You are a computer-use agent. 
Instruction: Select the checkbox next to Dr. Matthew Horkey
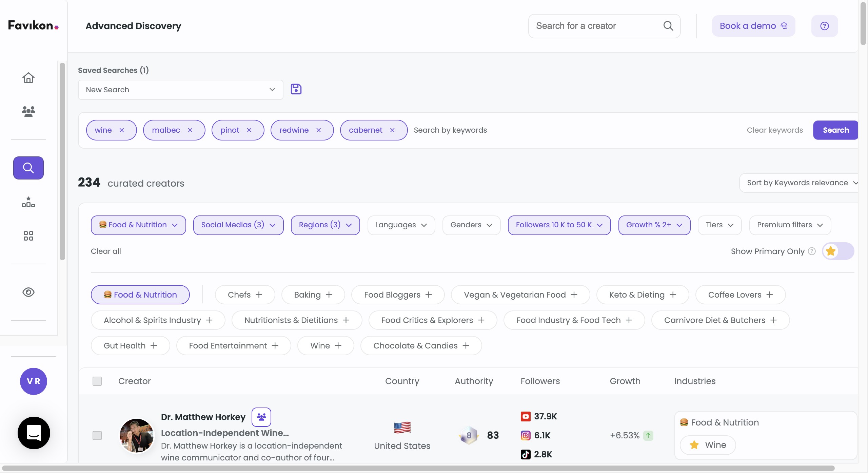click(97, 435)
